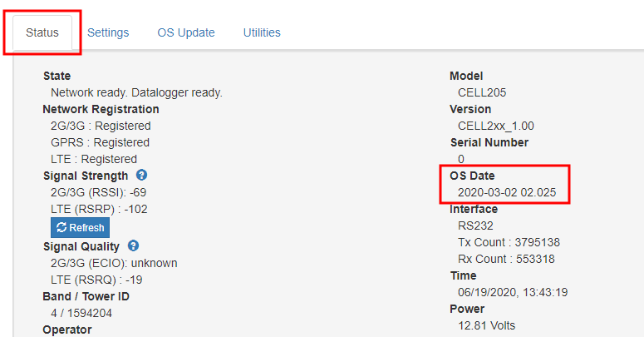644x337 pixels.
Task: Open the OS Update tab
Action: pyautogui.click(x=186, y=32)
